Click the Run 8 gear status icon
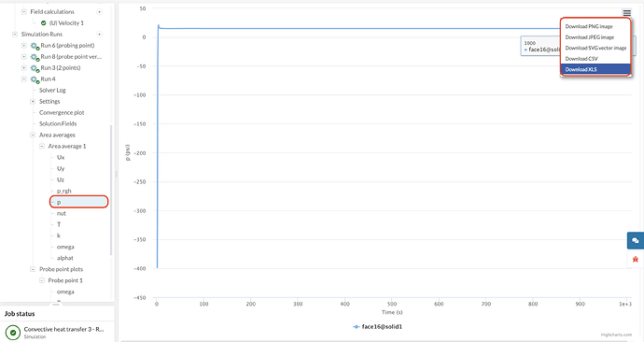The width and height of the screenshot is (644, 342). coord(35,57)
